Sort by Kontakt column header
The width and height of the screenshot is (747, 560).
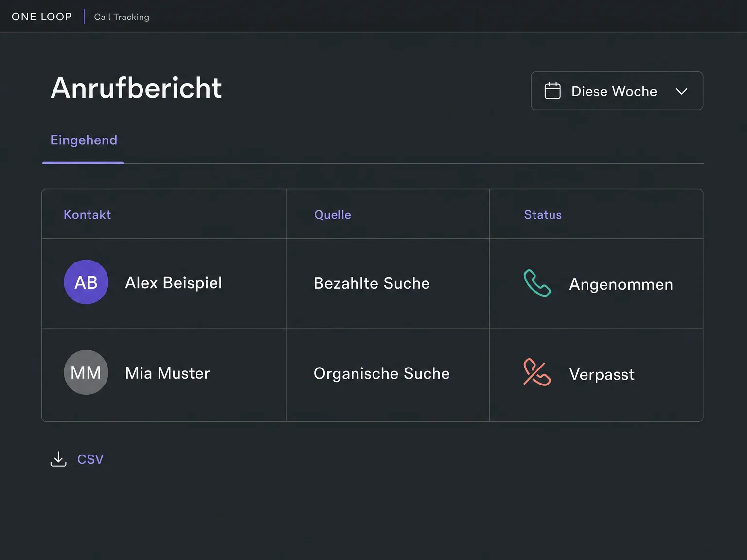[x=88, y=214]
